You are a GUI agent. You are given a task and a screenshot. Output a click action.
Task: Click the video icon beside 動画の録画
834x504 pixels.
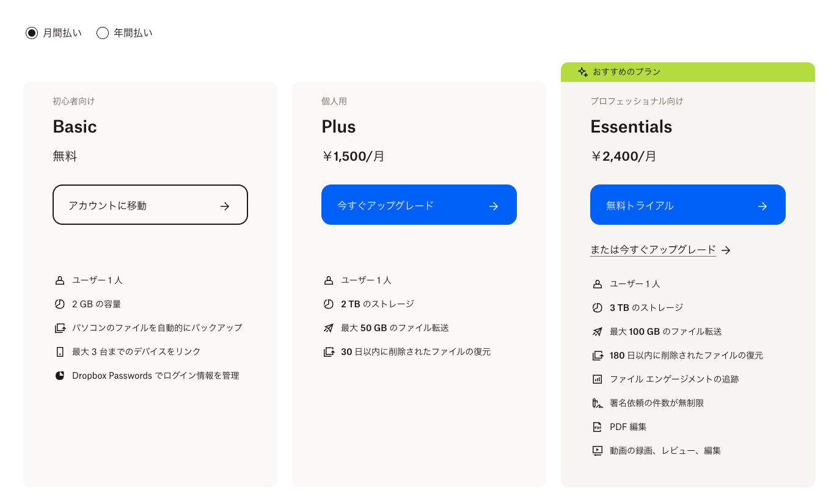coord(598,451)
